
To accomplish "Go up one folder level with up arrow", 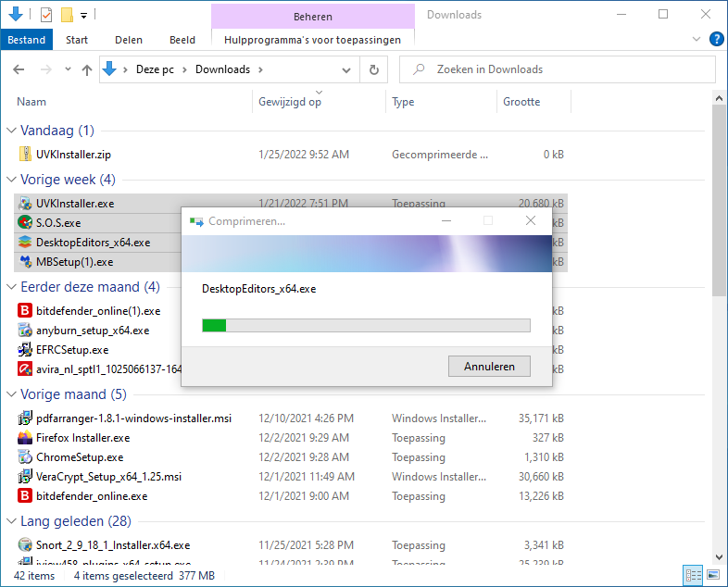I will tap(87, 69).
